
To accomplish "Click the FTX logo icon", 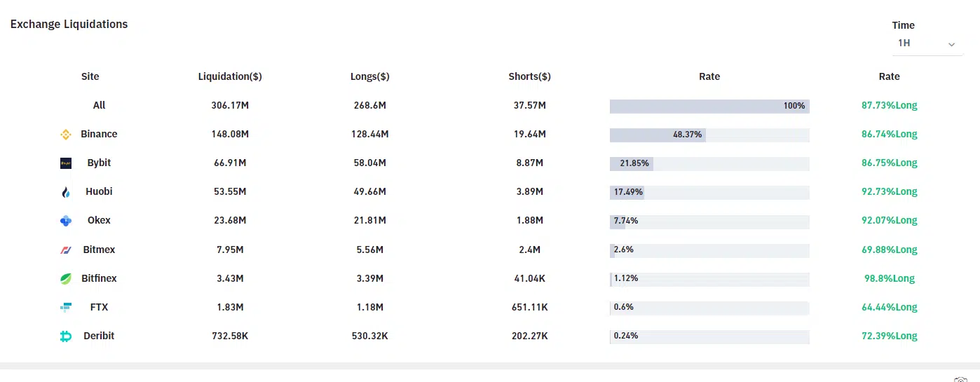I will click(x=66, y=308).
